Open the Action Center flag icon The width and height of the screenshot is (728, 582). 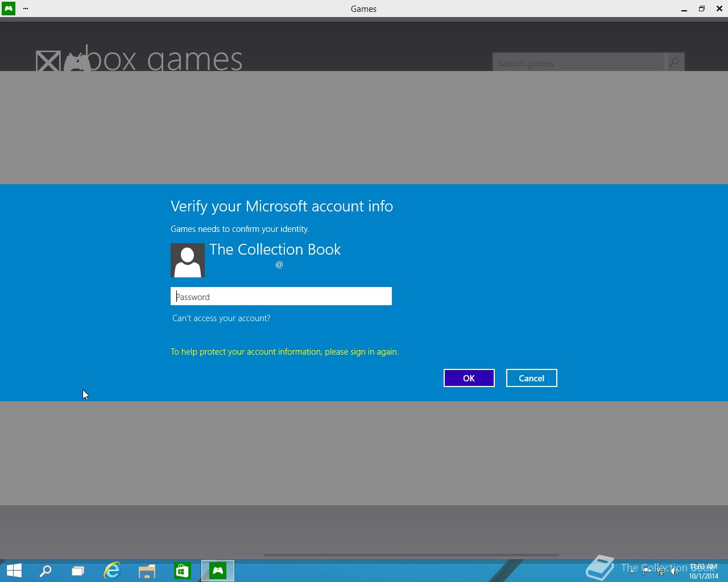pos(647,571)
